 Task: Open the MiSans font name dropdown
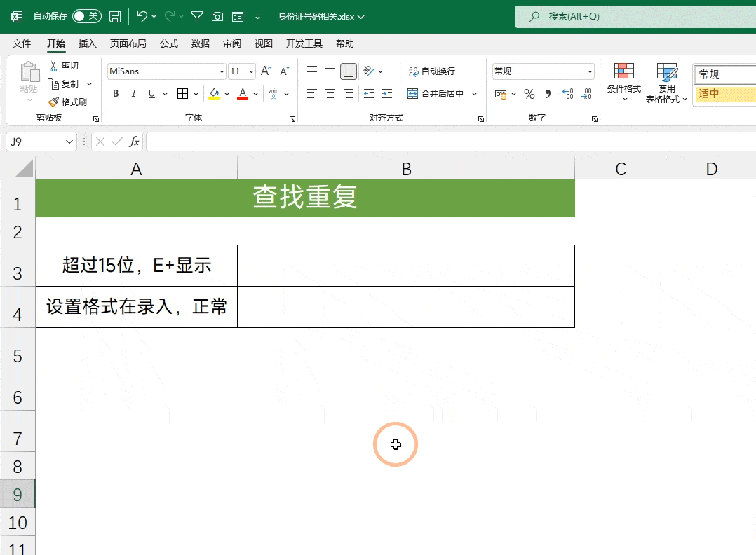[222, 71]
